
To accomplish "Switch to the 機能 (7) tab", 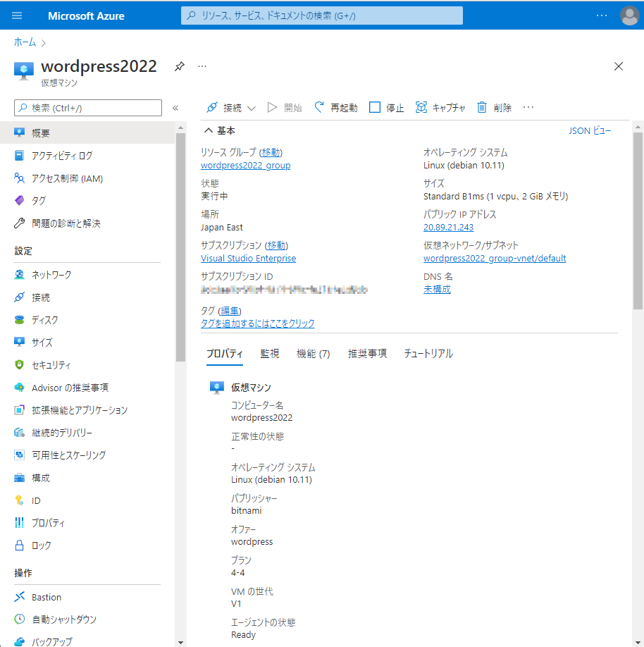I will [x=313, y=354].
